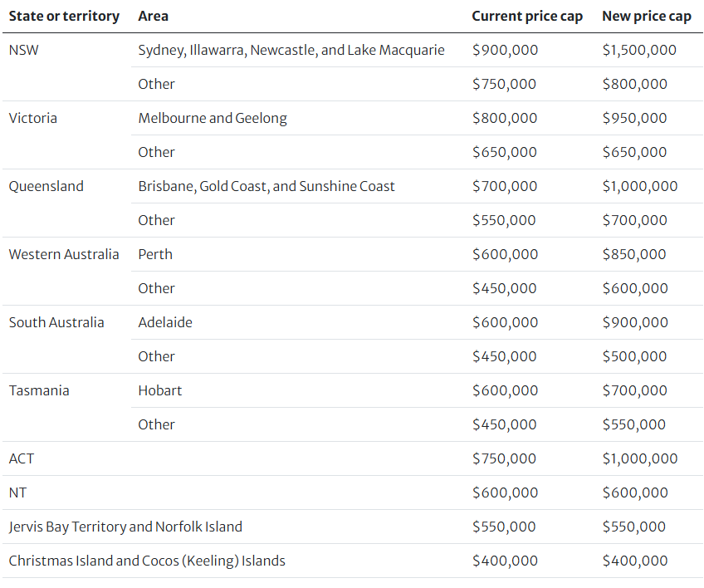
Task: Click the Queensland state cell
Action: coord(46,186)
